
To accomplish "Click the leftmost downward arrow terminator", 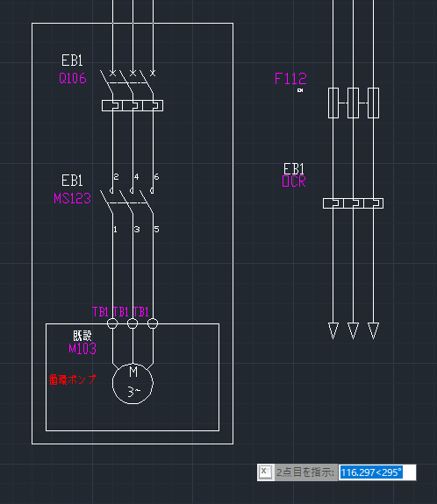I will pos(333,330).
